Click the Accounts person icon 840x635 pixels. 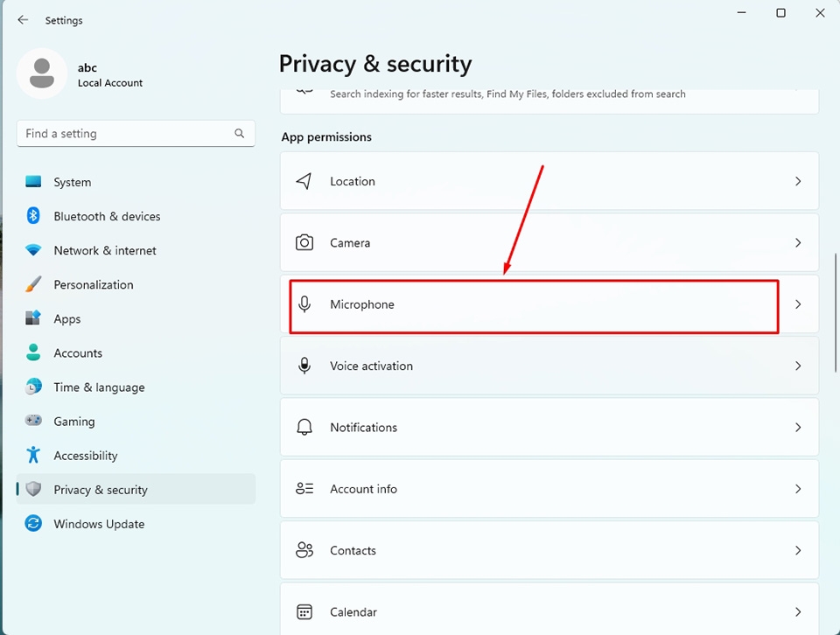[x=33, y=352]
